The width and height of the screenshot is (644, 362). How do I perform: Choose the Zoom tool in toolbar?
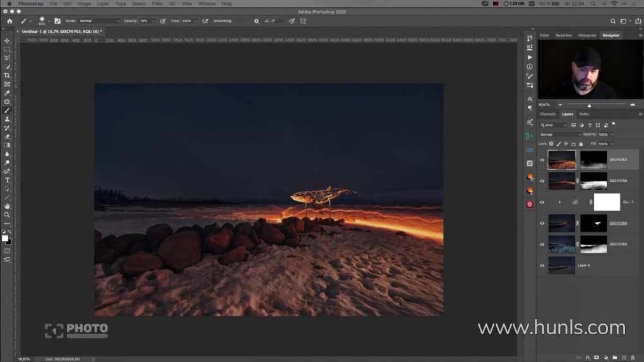coord(7,215)
